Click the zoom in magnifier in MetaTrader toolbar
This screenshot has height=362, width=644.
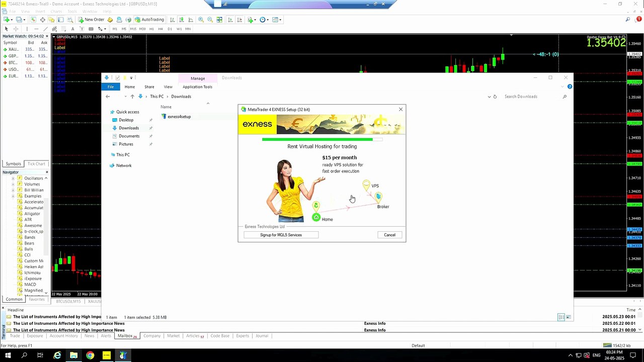pos(201,20)
